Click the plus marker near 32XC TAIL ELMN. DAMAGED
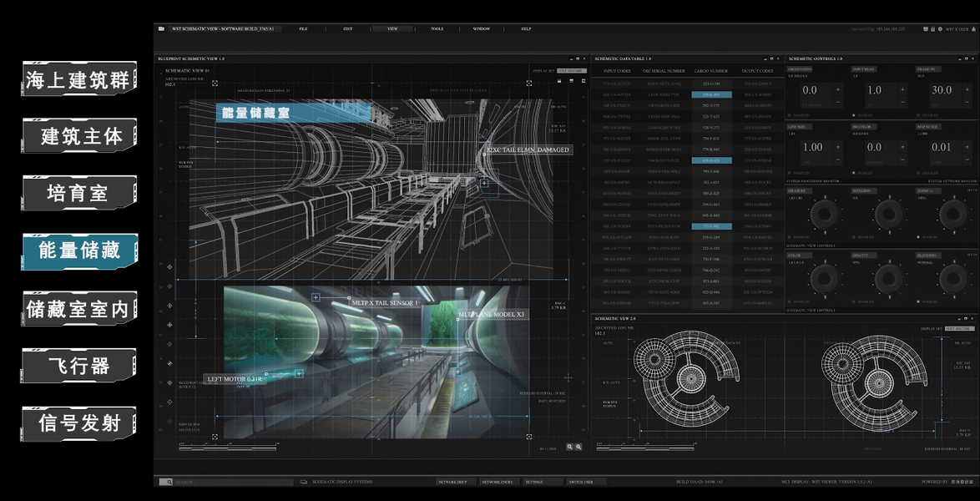 point(484,183)
